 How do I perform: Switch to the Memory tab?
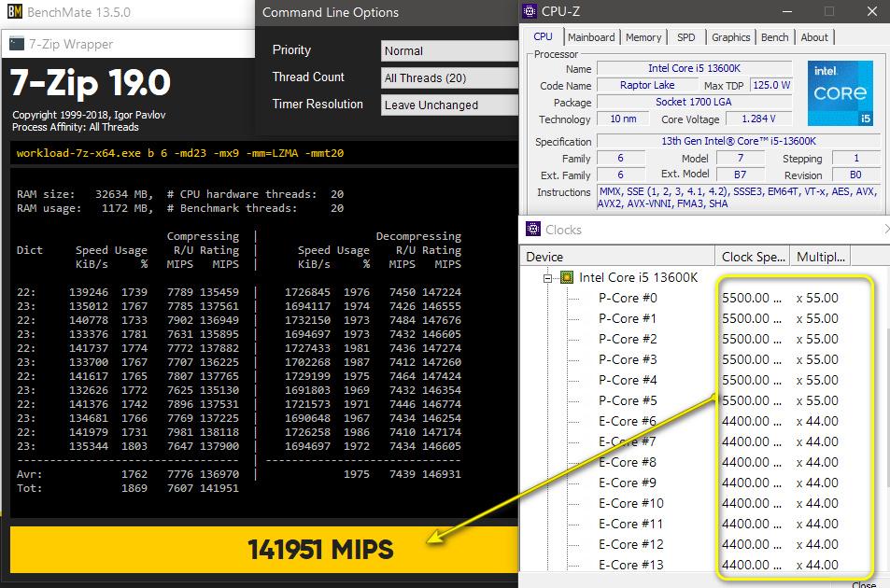point(643,37)
